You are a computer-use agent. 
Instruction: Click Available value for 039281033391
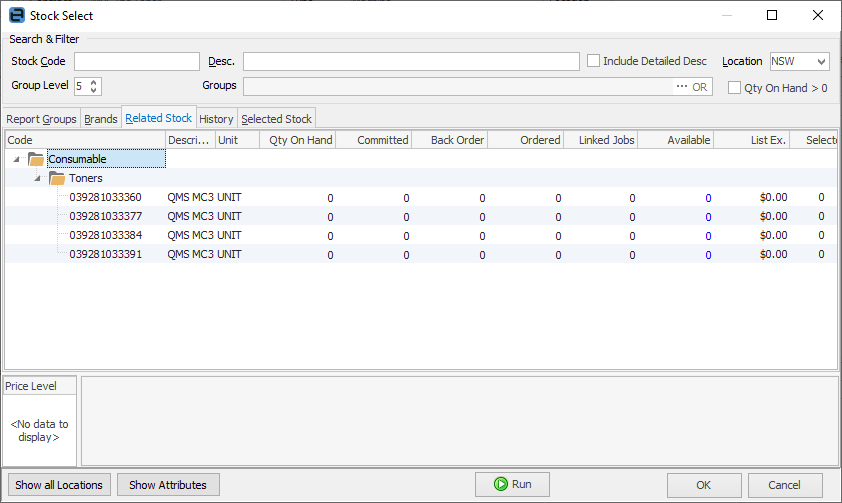click(708, 255)
